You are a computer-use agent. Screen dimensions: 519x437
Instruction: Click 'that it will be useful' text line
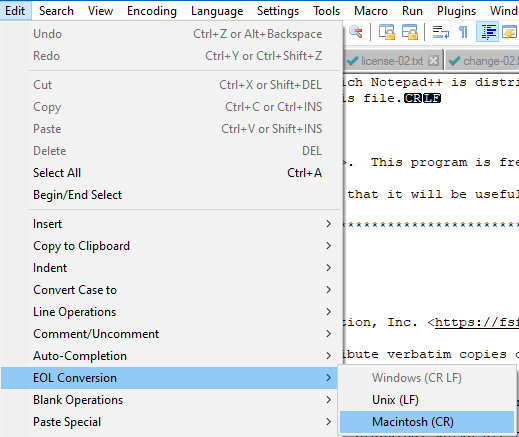tap(433, 194)
